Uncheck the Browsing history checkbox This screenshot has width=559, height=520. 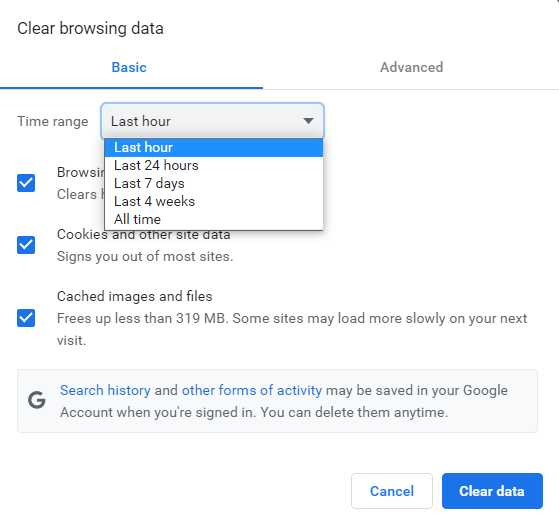26,183
